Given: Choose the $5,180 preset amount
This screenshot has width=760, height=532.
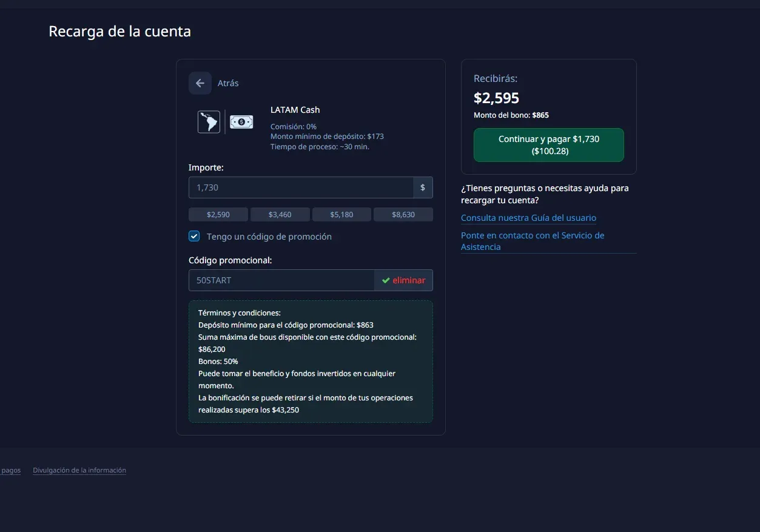Looking at the screenshot, I should pyautogui.click(x=342, y=215).
